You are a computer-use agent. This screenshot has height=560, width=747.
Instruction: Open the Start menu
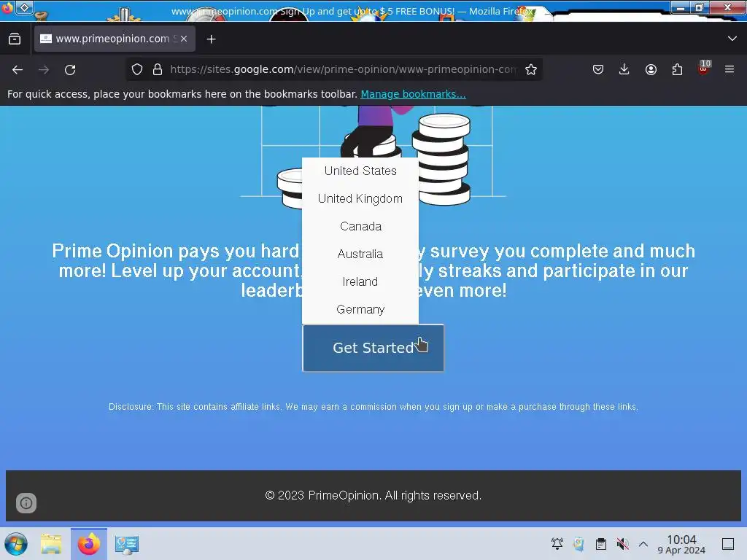16,544
